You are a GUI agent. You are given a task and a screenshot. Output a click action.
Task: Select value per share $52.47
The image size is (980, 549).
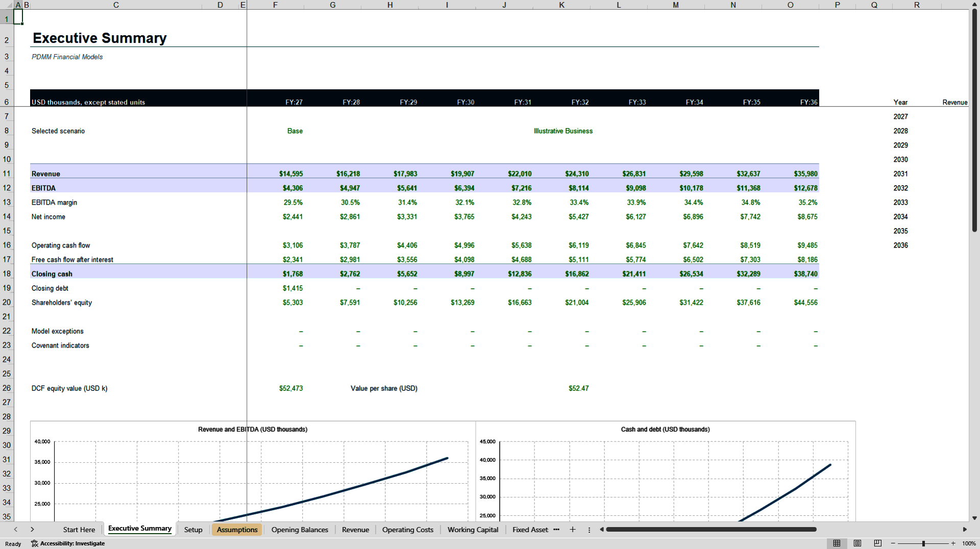click(579, 388)
